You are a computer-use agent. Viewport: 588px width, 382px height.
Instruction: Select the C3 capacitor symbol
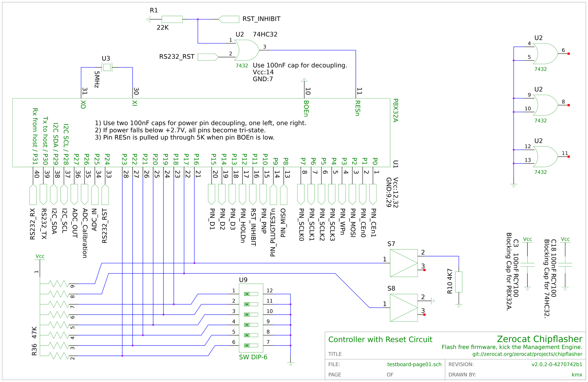click(527, 265)
